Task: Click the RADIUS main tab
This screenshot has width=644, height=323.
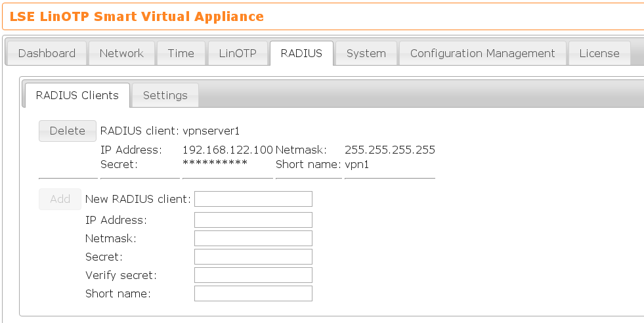Action: coord(301,53)
